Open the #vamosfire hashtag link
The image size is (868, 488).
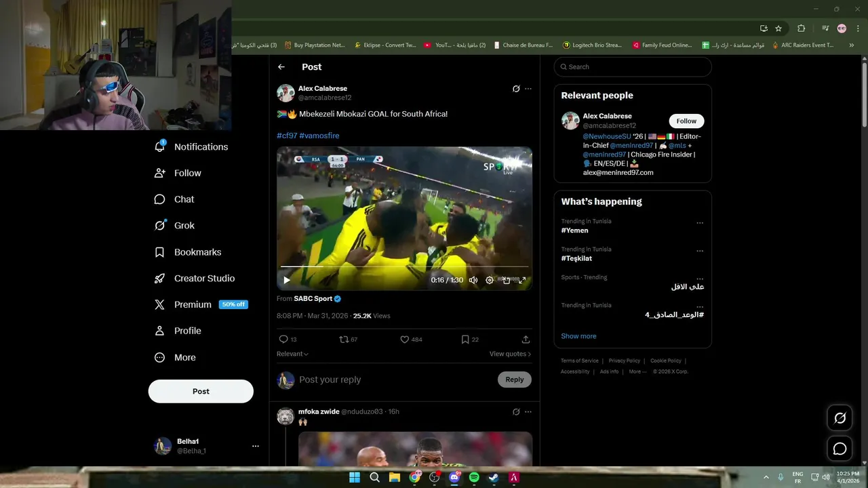(319, 136)
